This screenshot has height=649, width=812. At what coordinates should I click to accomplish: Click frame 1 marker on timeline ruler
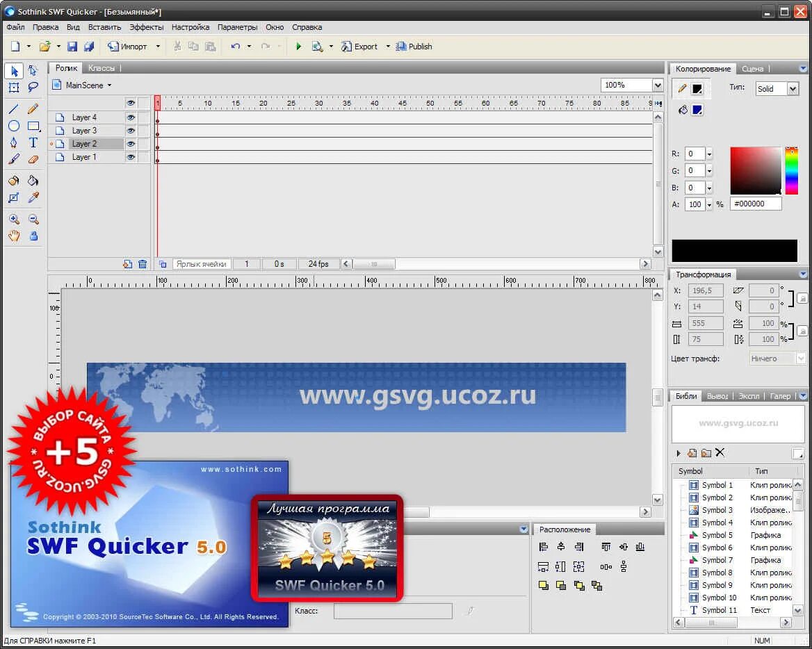pyautogui.click(x=157, y=103)
